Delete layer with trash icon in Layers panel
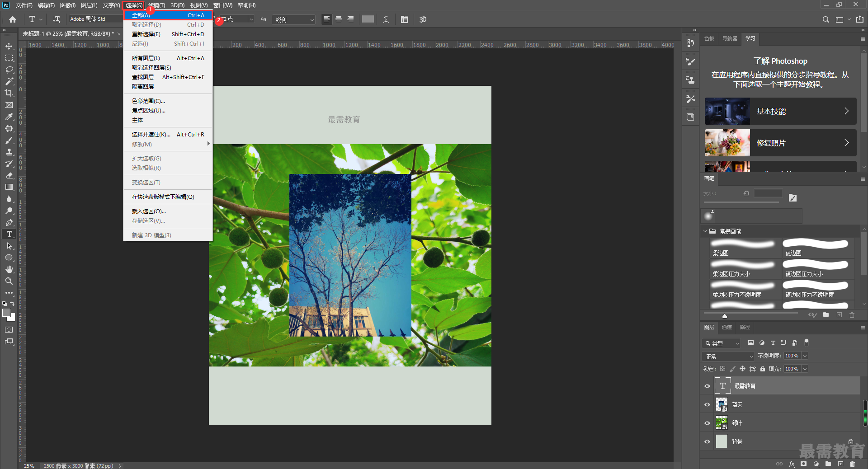The height and width of the screenshot is (469, 868). pos(853,464)
